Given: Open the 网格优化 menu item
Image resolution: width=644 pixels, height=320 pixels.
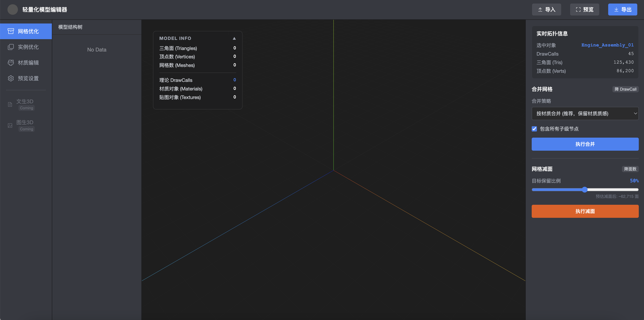Looking at the screenshot, I should (26, 31).
